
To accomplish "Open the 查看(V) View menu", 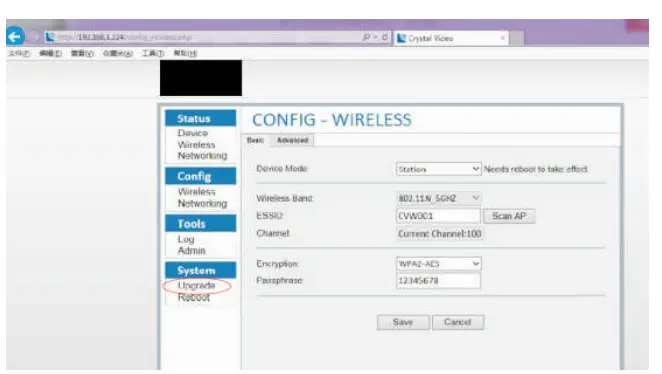I will coord(82,54).
